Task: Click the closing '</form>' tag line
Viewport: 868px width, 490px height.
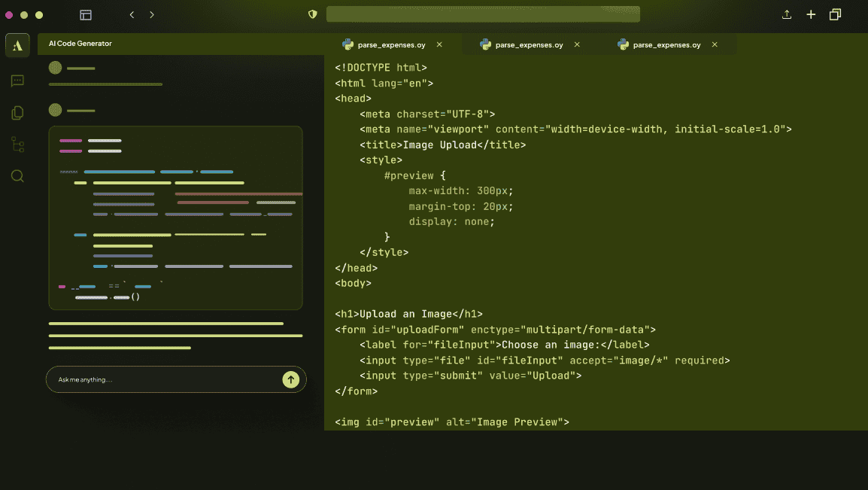Action: tap(357, 391)
